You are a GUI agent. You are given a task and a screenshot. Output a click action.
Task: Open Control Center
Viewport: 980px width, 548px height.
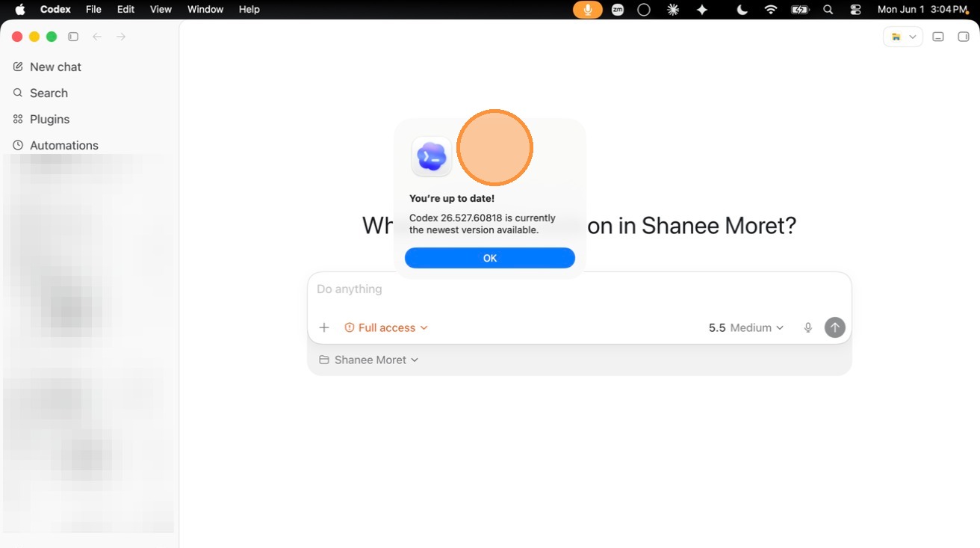point(855,9)
